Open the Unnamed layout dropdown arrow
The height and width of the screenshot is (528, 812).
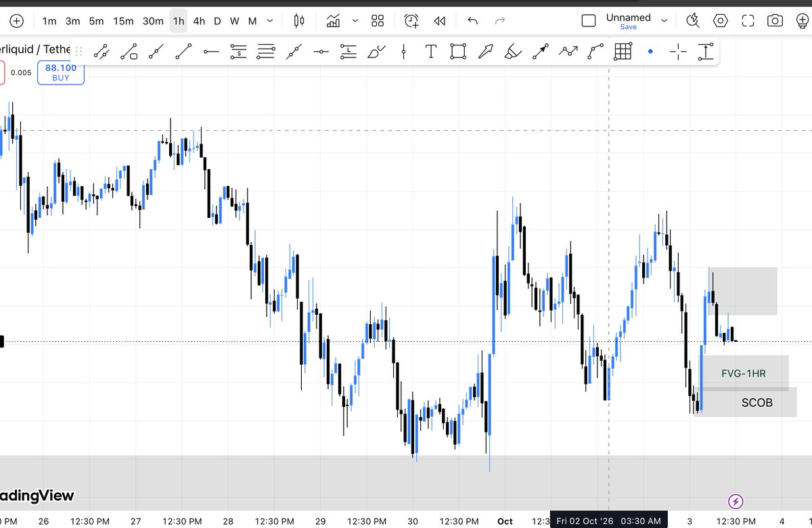[x=664, y=21]
